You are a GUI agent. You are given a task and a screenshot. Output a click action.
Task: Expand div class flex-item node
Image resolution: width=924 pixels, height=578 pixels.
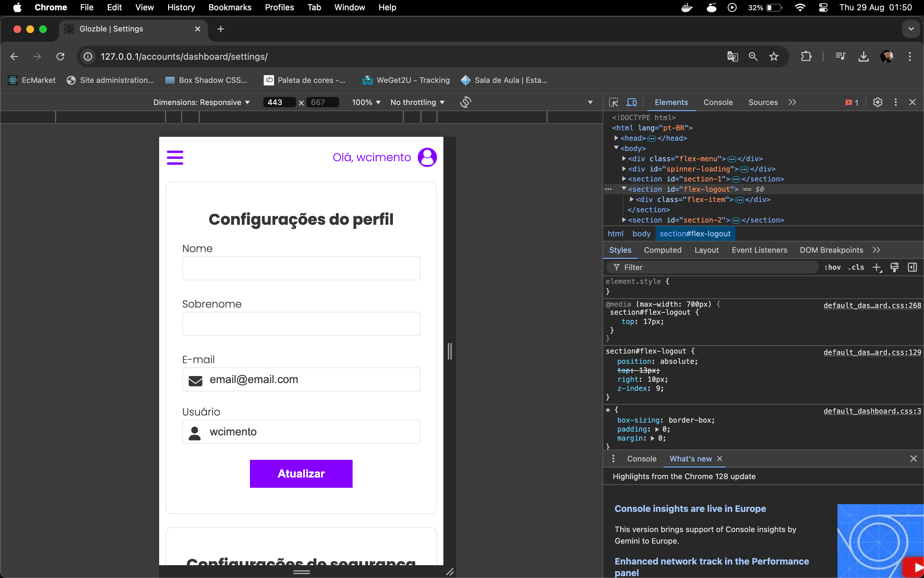point(631,199)
